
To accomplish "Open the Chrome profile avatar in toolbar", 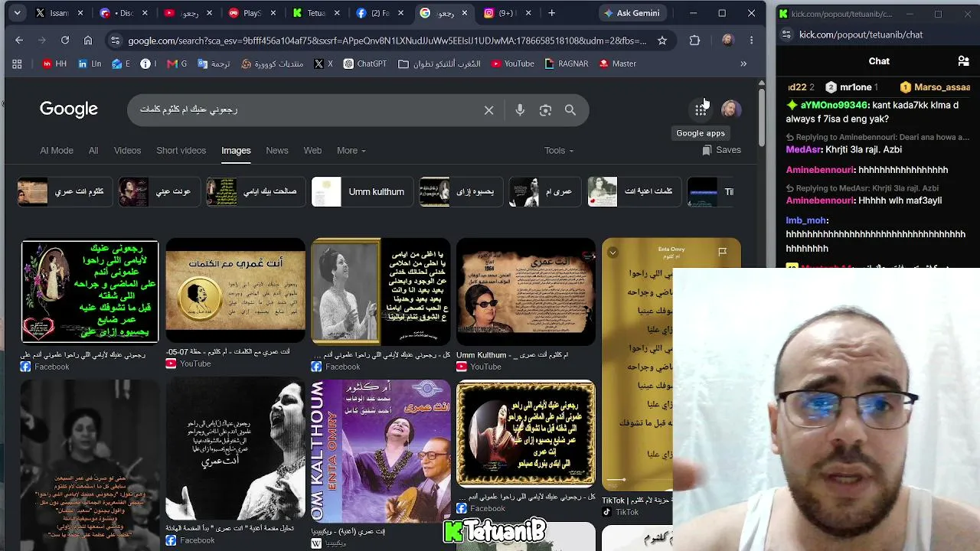I will pyautogui.click(x=727, y=41).
